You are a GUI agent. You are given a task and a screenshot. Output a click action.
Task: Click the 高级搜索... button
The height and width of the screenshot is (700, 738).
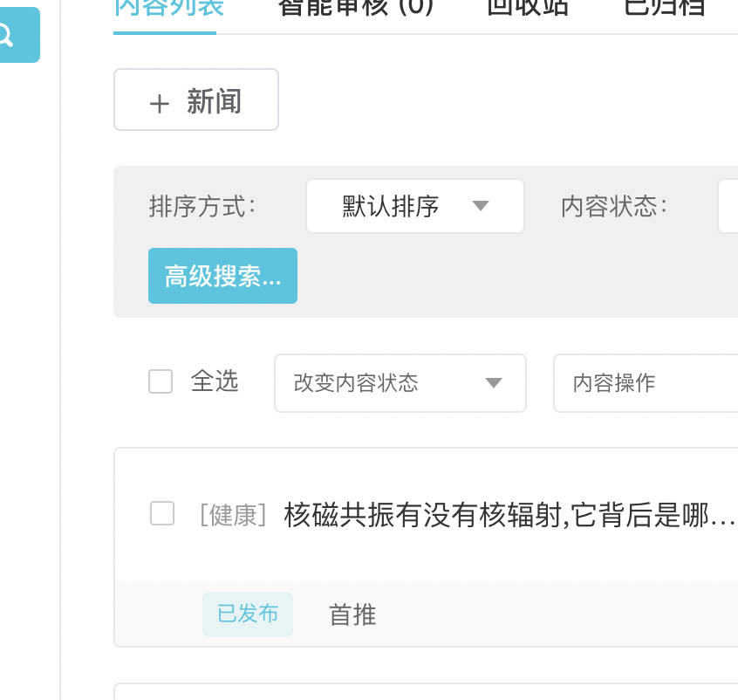(x=222, y=276)
